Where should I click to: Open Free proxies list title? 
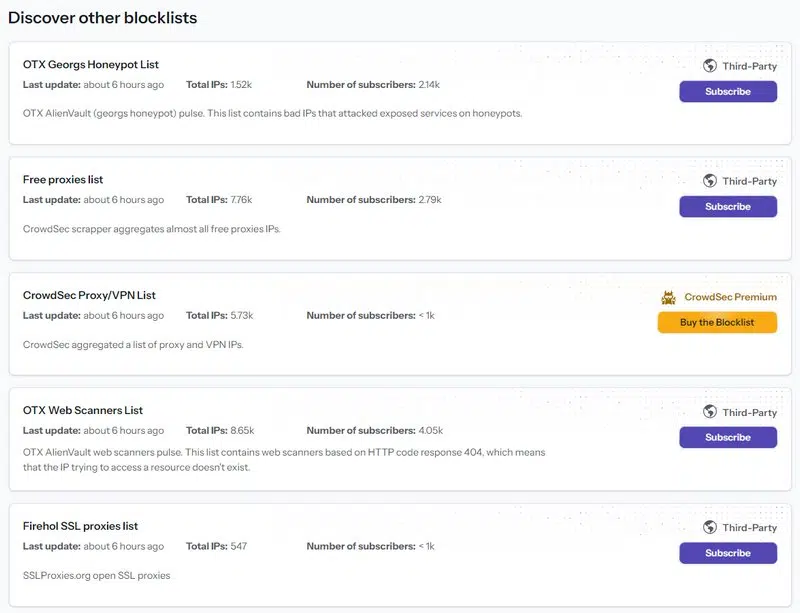click(x=63, y=180)
